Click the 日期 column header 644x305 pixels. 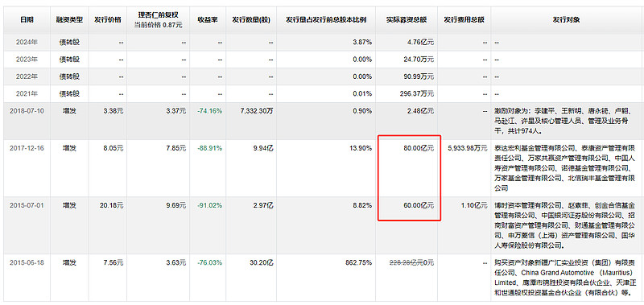[x=27, y=19]
